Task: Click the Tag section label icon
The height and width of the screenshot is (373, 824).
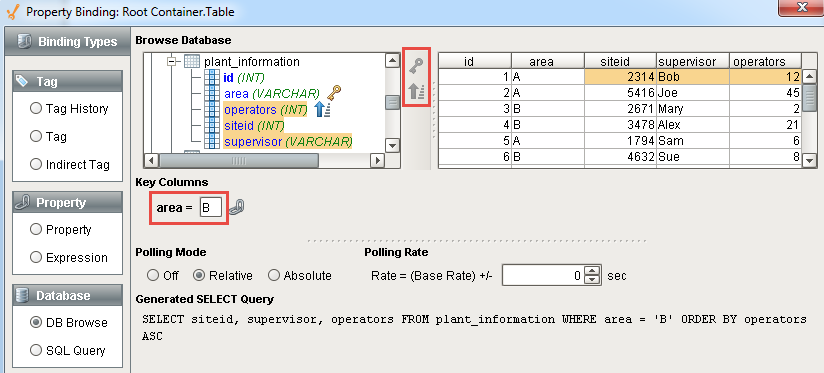Action: (x=22, y=81)
